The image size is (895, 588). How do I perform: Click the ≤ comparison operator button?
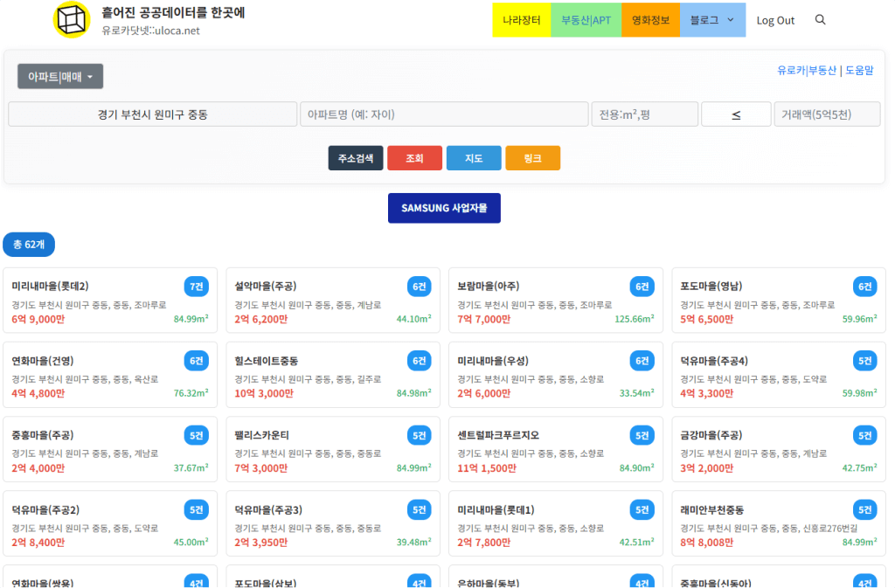[736, 114]
